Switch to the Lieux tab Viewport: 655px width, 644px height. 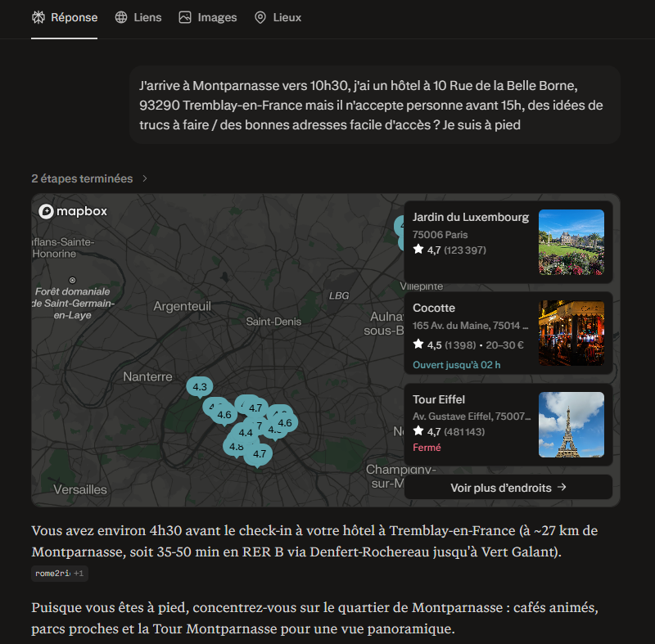coord(287,17)
